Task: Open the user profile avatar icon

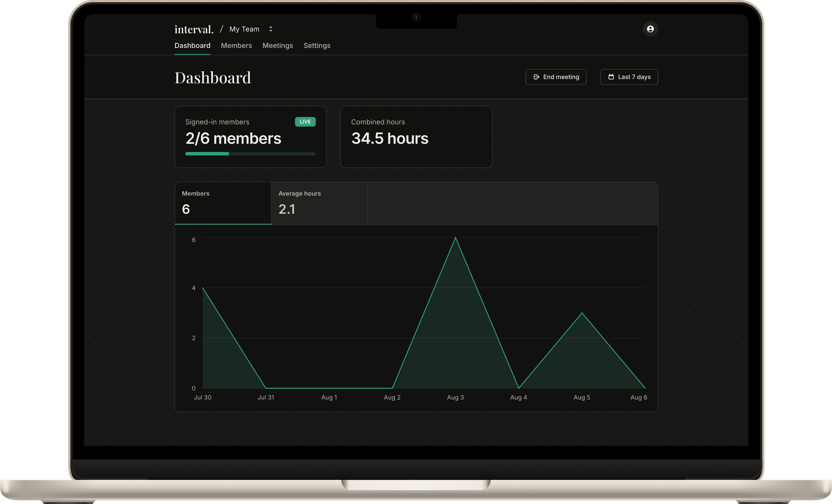Action: click(650, 29)
